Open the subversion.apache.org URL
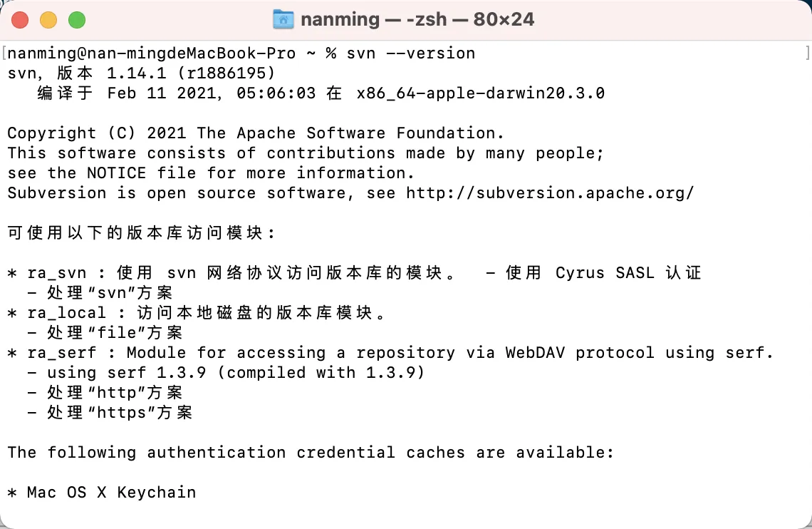 tap(549, 193)
